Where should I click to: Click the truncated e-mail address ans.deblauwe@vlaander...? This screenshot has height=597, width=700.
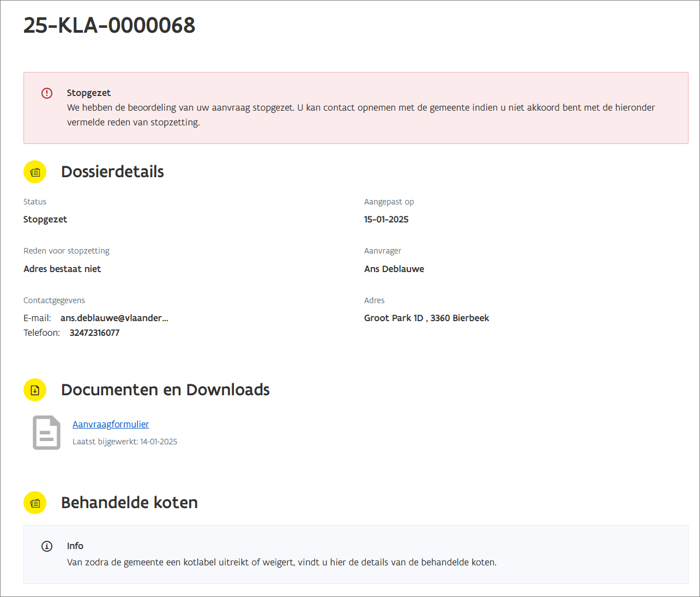[x=114, y=318]
